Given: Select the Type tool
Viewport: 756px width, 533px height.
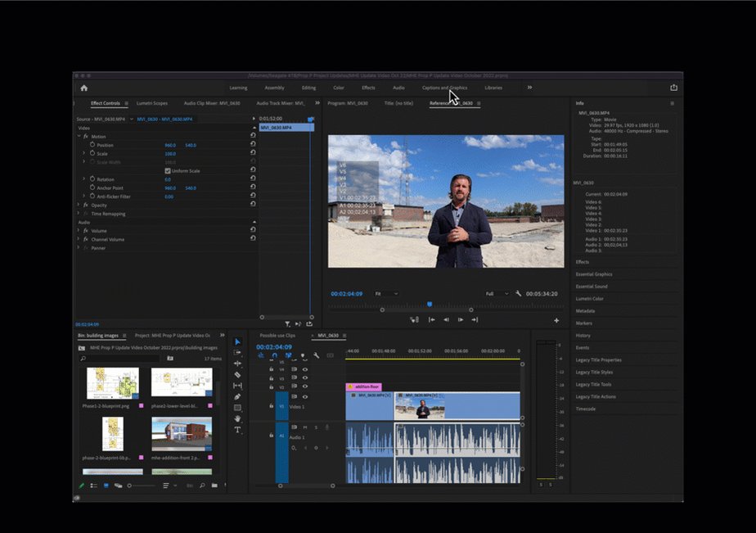Looking at the screenshot, I should [237, 430].
